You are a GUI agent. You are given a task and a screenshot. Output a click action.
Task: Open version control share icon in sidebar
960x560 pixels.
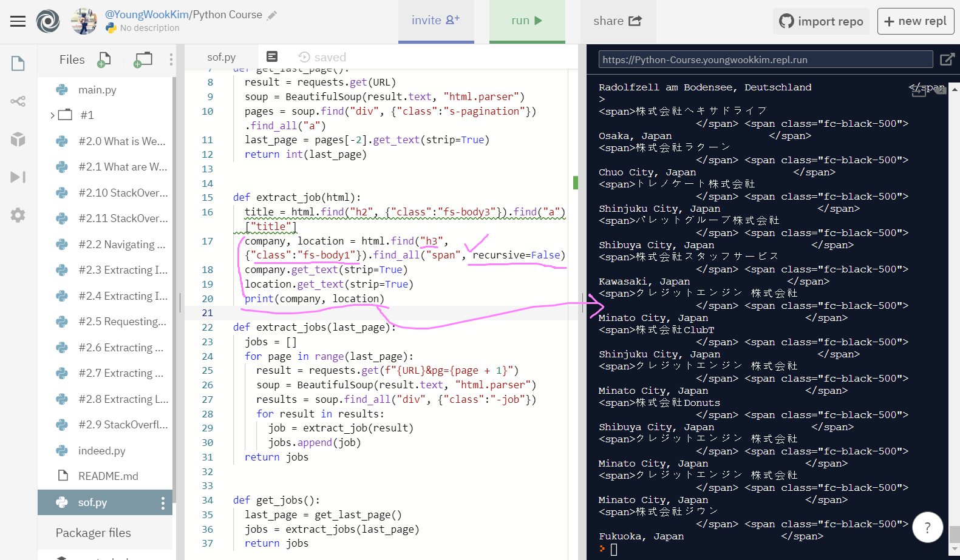point(18,101)
